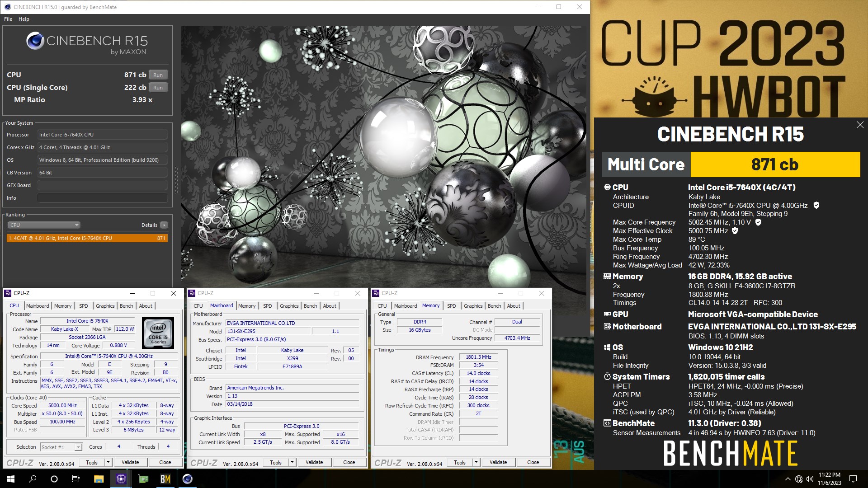The width and height of the screenshot is (868, 488).
Task: Click the Motherboard icon in BenchMate
Action: 607,326
